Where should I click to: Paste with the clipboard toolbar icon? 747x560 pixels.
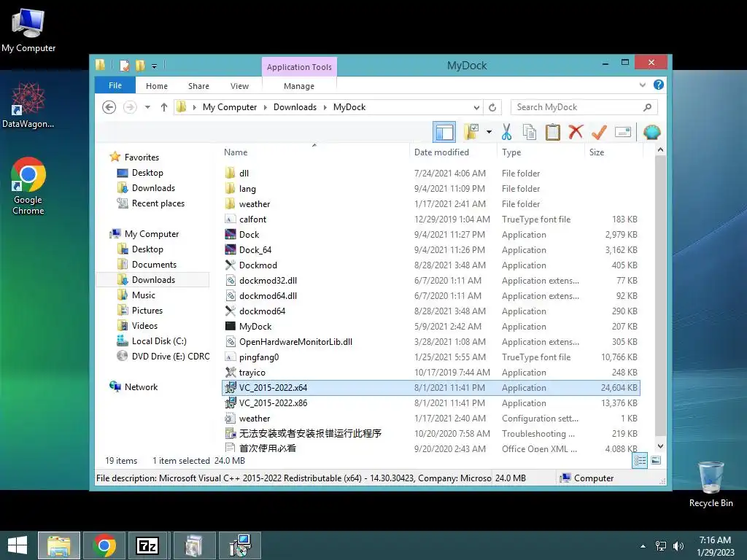553,132
